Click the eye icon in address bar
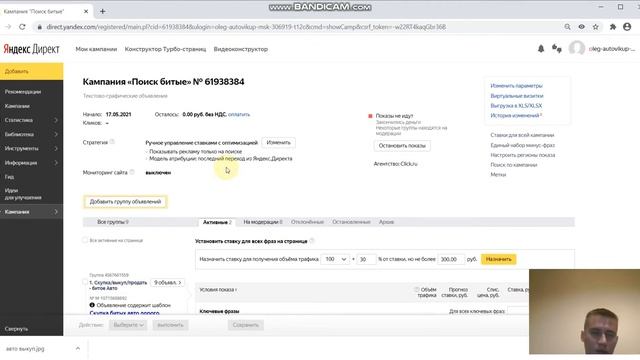 click(x=581, y=27)
